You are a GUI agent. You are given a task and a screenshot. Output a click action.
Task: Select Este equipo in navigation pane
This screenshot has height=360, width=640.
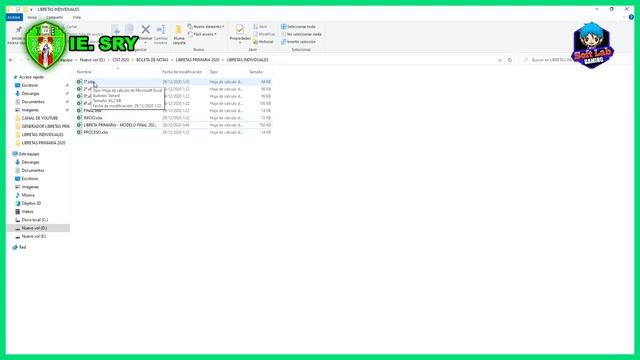pos(29,154)
